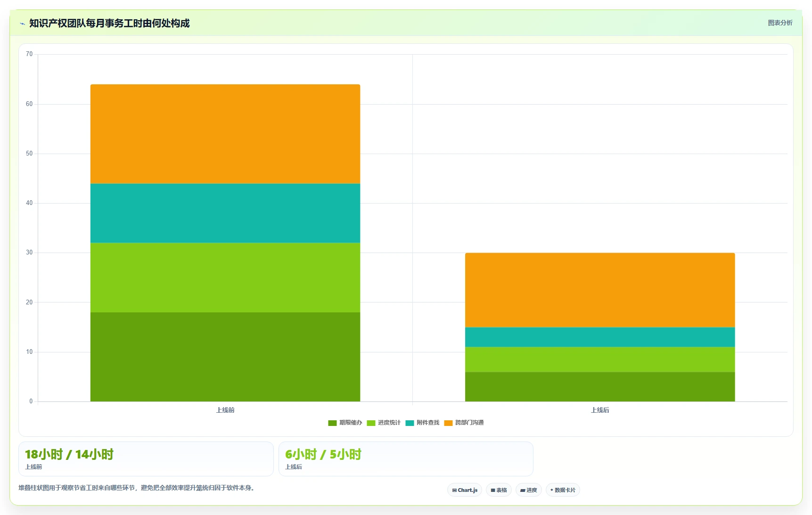Toggle the 进度统计 legend color swatch
Viewport: 812px width, 515px height.
[x=371, y=423]
